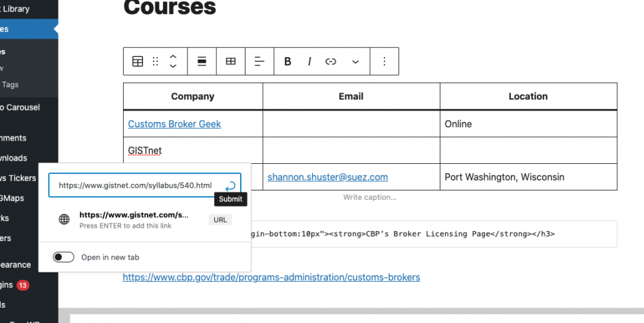The image size is (644, 323).
Task: Open the three-dot block options menu
Action: tap(384, 61)
